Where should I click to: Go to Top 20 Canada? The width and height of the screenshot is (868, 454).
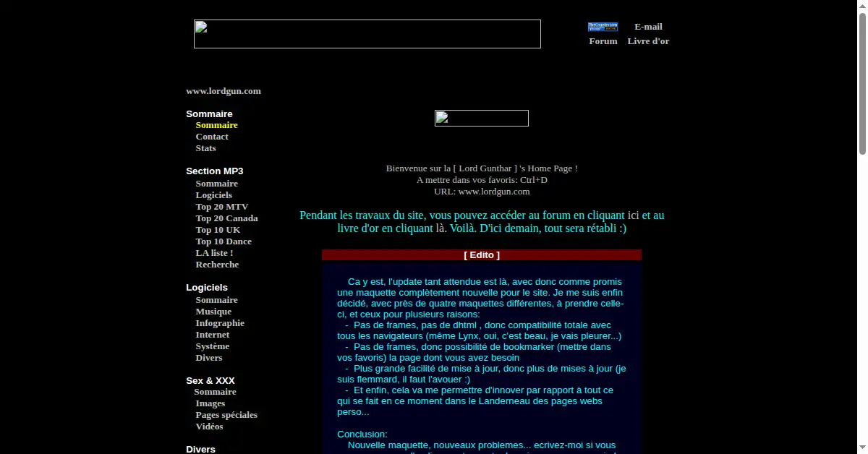point(226,218)
